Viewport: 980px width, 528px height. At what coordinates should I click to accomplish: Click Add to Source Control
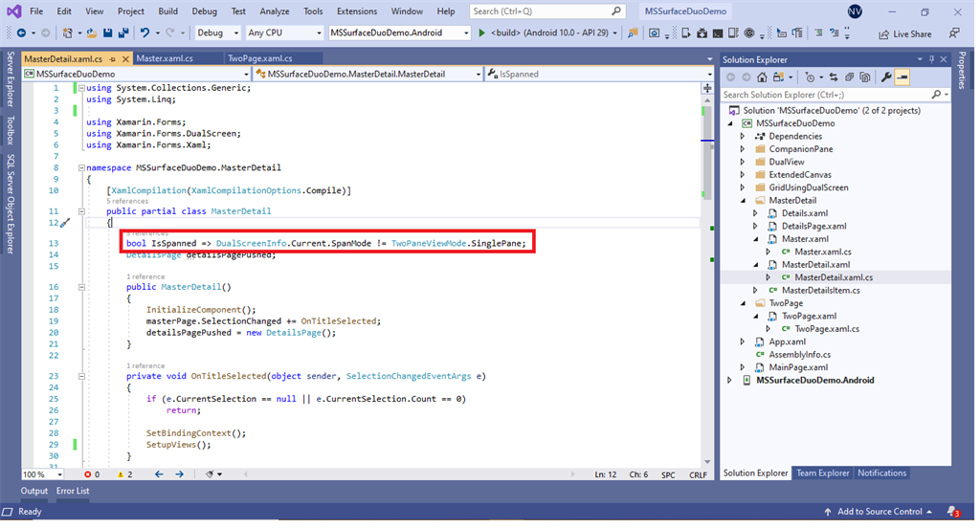click(x=879, y=512)
